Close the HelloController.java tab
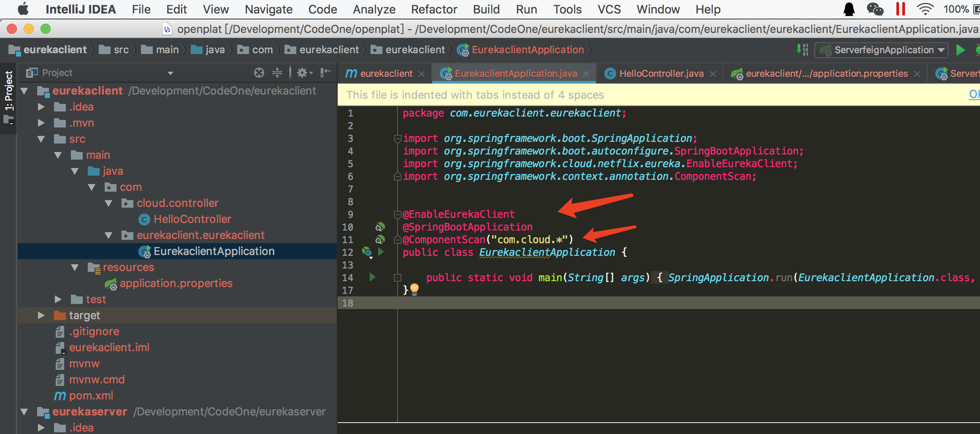The width and height of the screenshot is (980, 434). pos(713,74)
